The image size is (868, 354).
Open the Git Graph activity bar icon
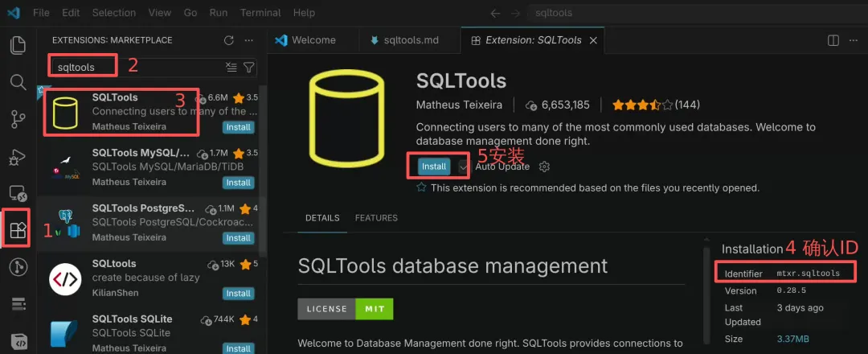point(18,267)
